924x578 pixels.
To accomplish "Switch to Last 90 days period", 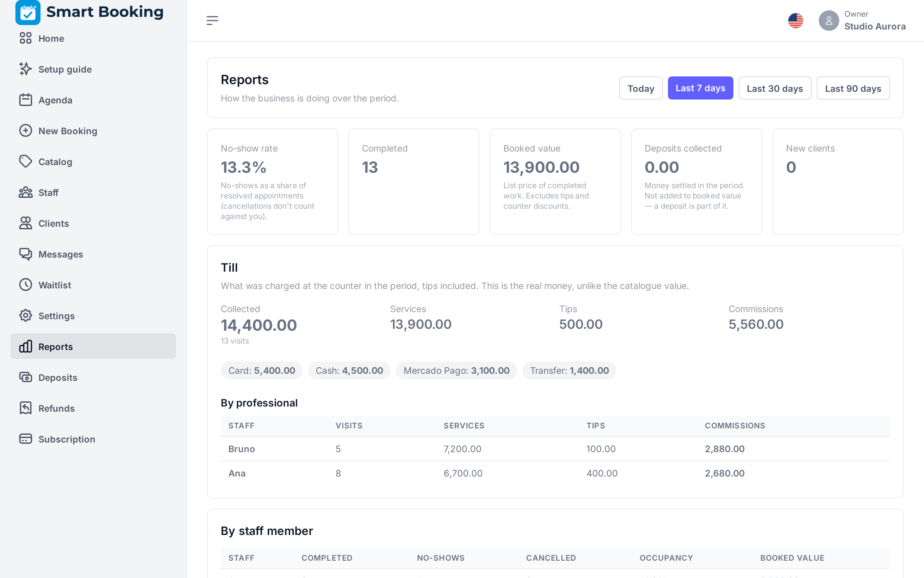I will [853, 88].
